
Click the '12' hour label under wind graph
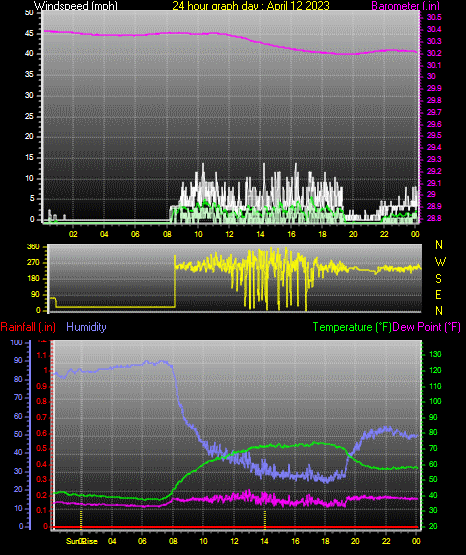(229, 234)
